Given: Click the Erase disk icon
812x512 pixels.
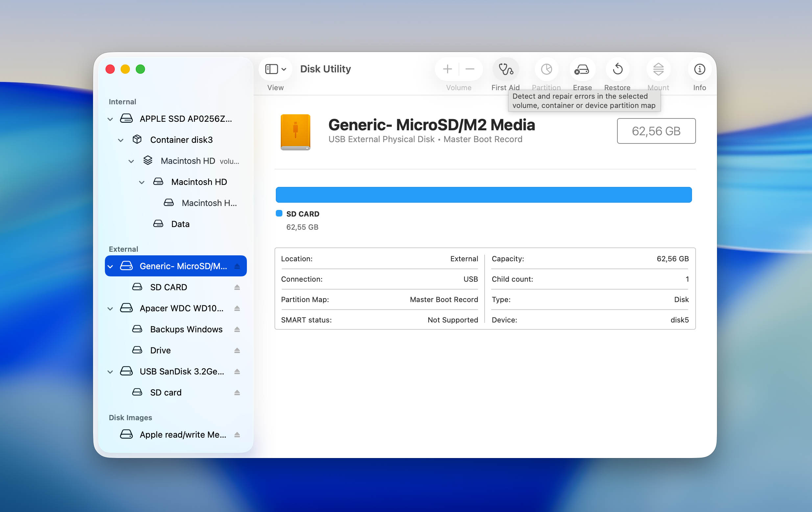Looking at the screenshot, I should (x=582, y=69).
